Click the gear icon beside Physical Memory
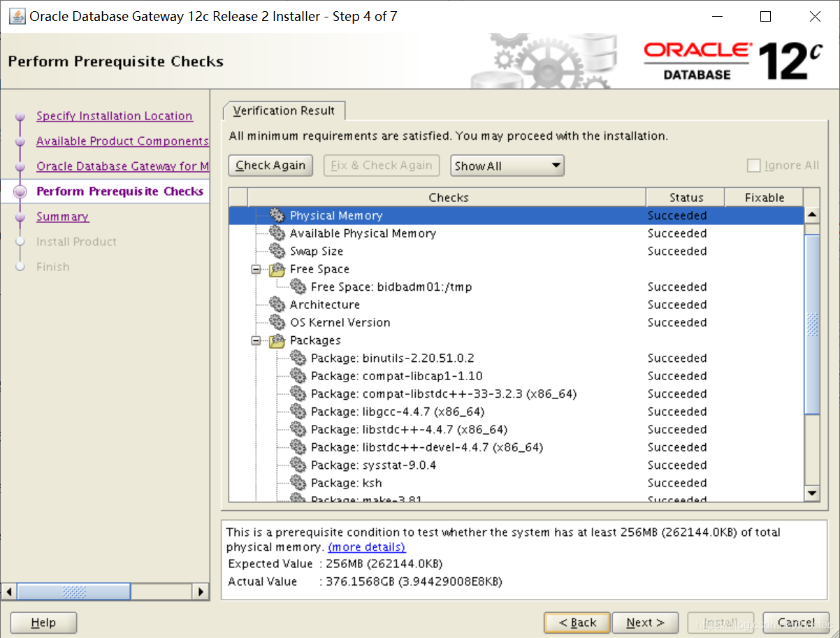 coord(277,216)
